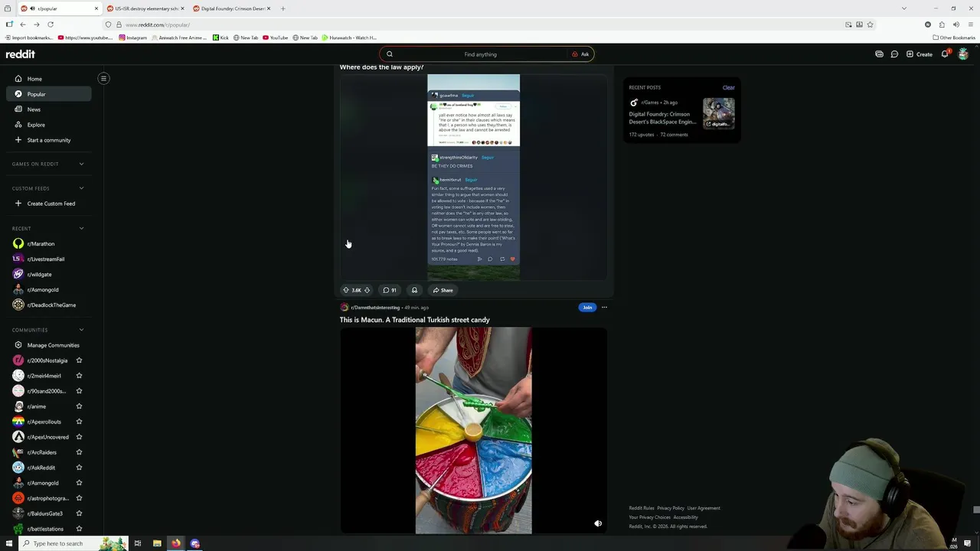Toggle favorite star for r/ArcRaiders

pyautogui.click(x=79, y=452)
